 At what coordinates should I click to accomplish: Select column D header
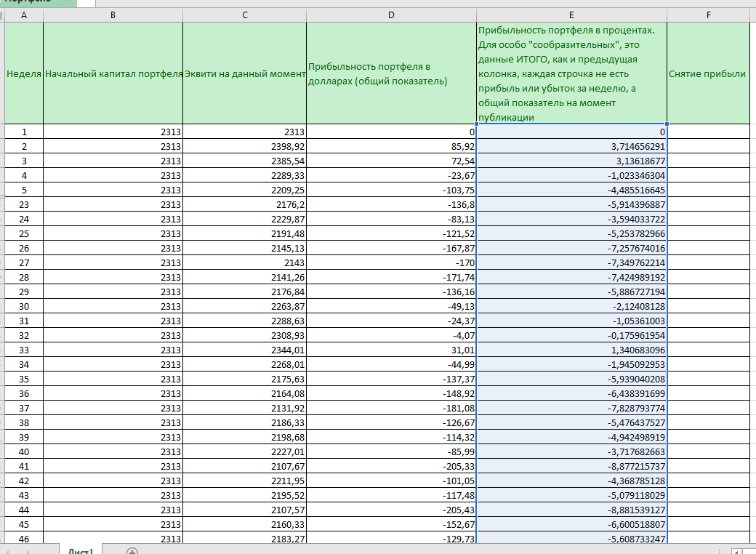click(x=391, y=15)
